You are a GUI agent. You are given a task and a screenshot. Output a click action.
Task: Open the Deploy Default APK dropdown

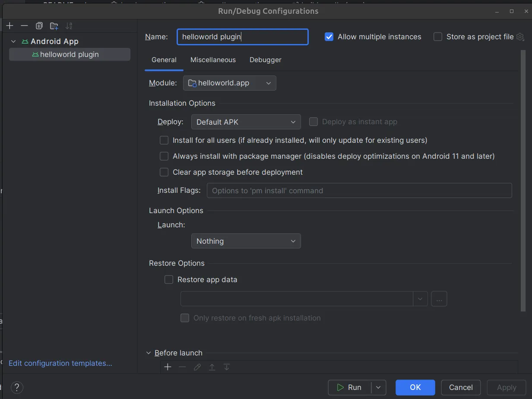(x=246, y=122)
